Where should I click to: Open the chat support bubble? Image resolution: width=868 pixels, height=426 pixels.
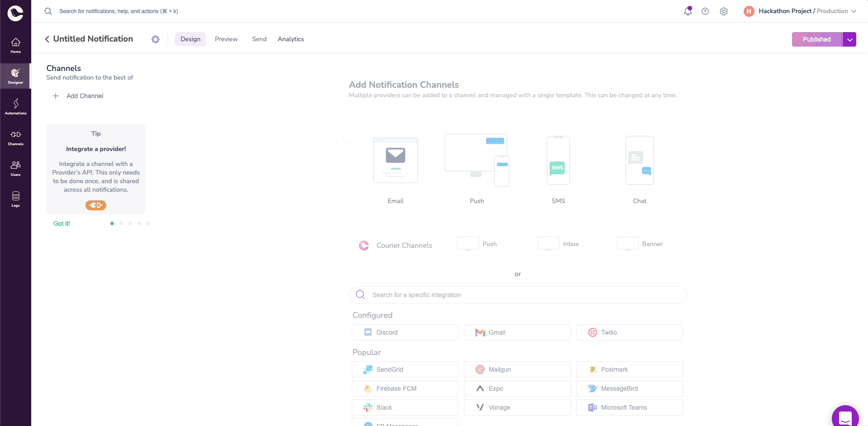(845, 415)
